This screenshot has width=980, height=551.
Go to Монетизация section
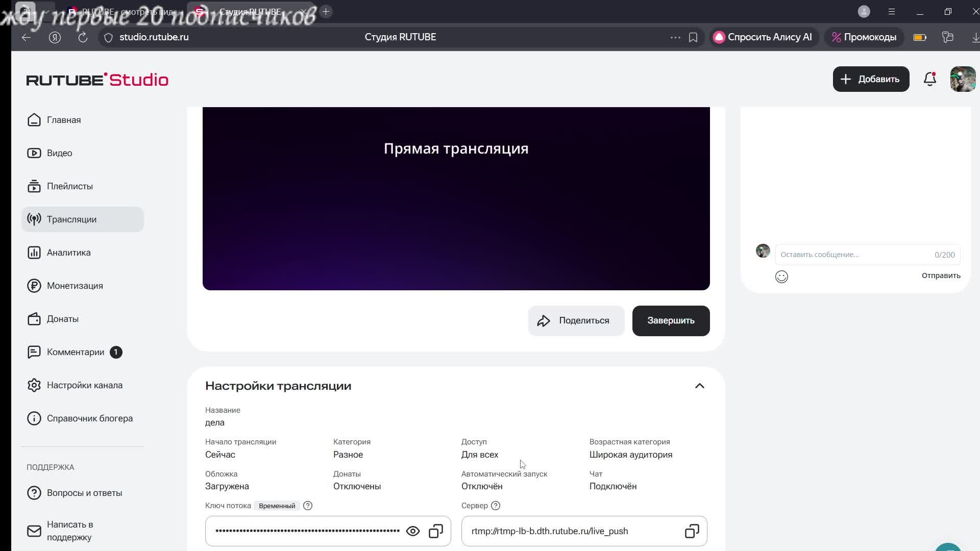75,286
